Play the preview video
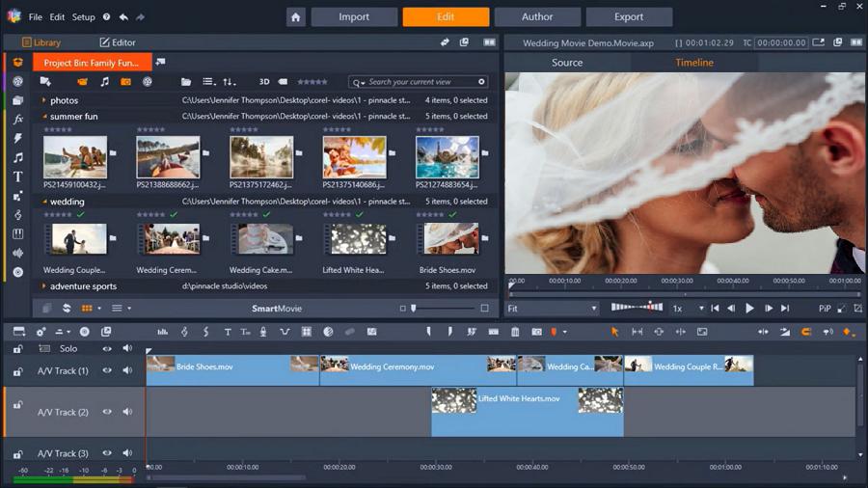The width and height of the screenshot is (868, 488). (x=749, y=309)
